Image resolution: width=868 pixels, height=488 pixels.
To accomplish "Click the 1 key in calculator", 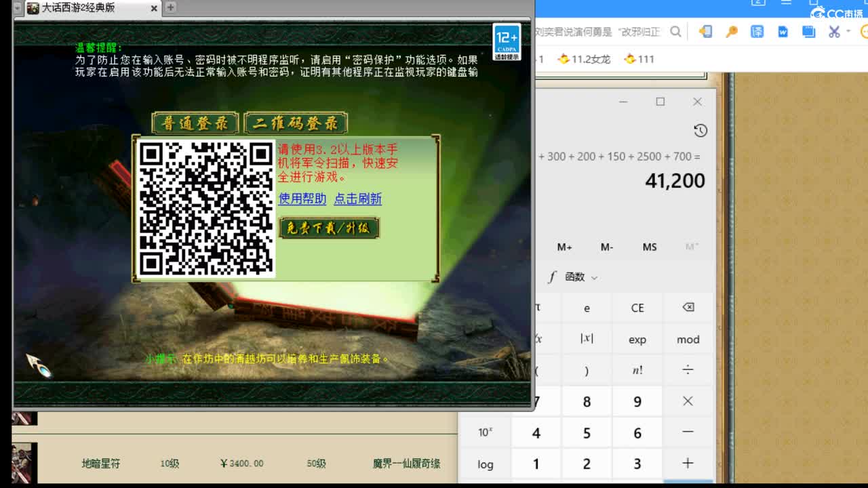I will click(536, 464).
